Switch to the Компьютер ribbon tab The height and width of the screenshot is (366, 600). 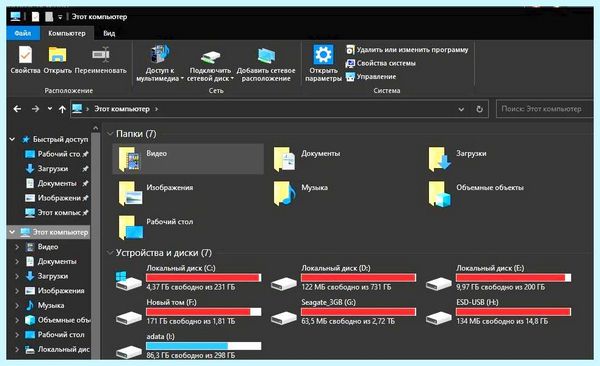pyautogui.click(x=67, y=33)
